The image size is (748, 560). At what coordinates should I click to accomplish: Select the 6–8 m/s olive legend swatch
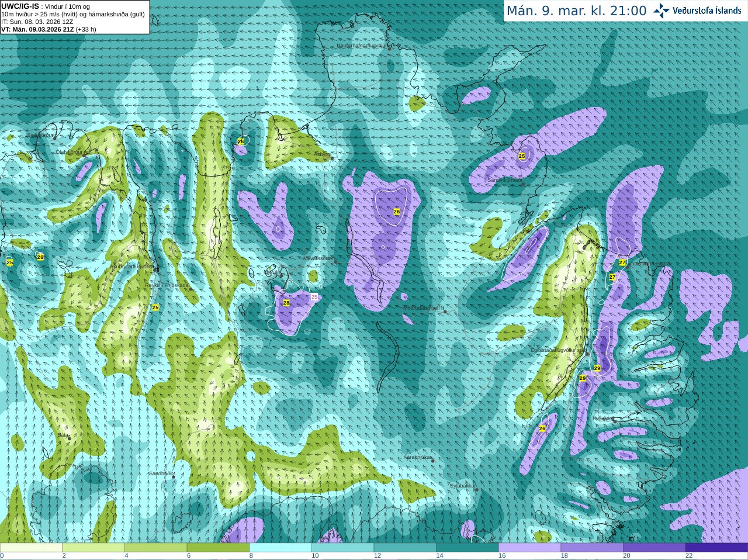(218, 547)
